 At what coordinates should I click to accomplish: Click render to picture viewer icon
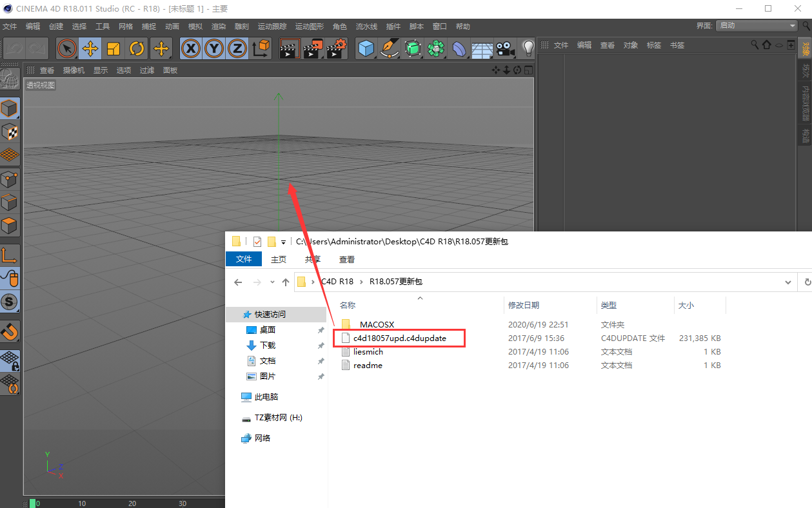[313, 48]
